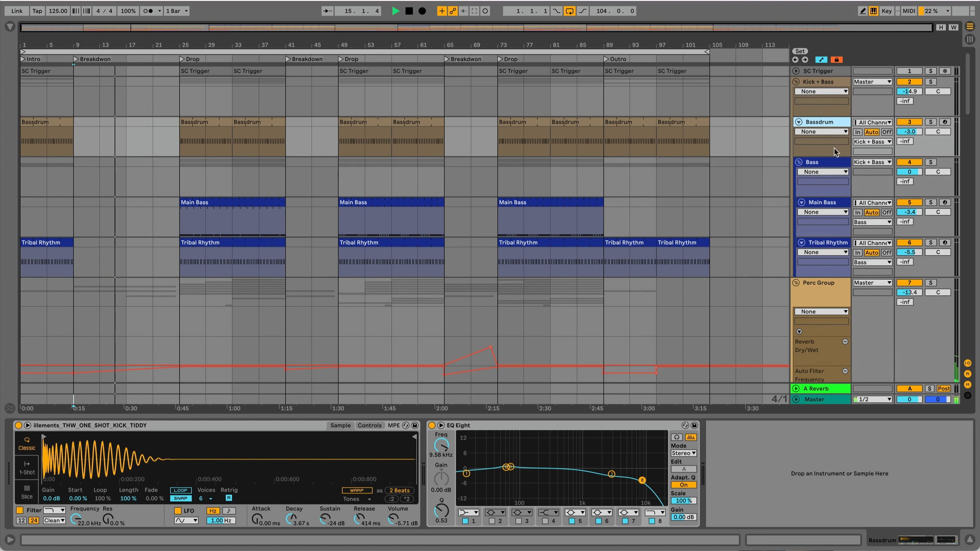This screenshot has height=551, width=980.
Task: Switch to the Controls tab of the sampler
Action: pos(369,425)
